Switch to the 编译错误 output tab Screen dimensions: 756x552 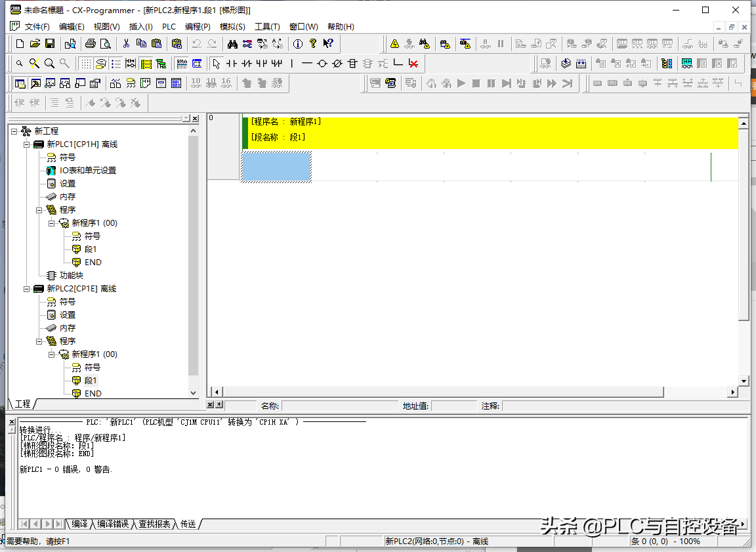click(x=113, y=524)
